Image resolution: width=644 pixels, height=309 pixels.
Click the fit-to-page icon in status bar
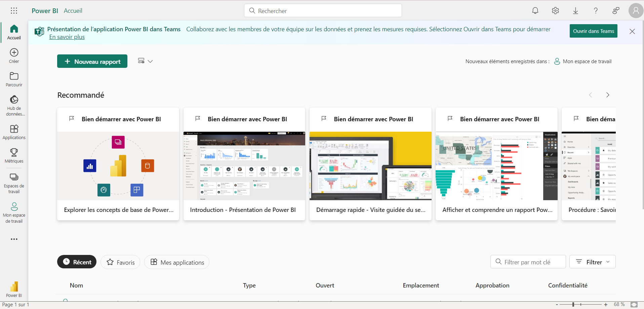pos(634,304)
